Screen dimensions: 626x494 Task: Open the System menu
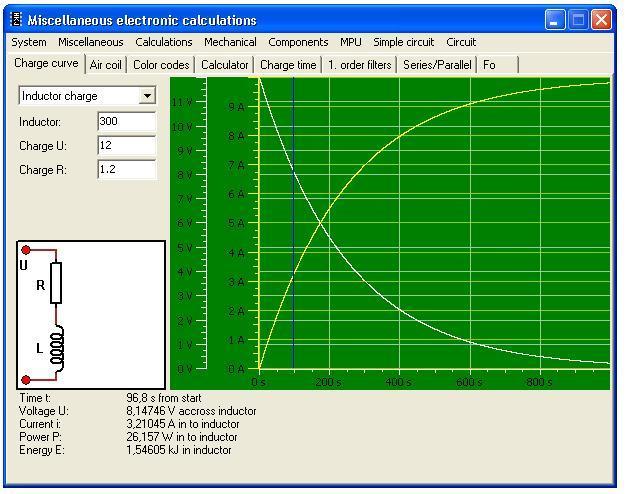tap(29, 42)
